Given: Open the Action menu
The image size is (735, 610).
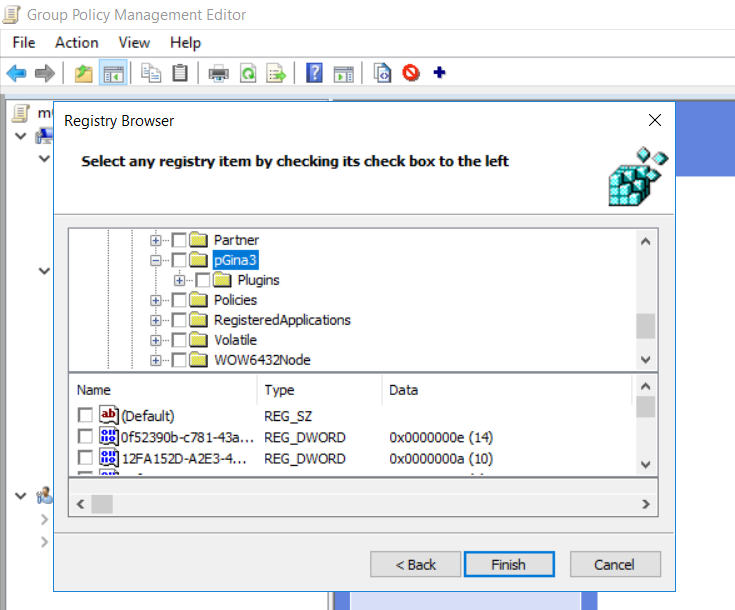Looking at the screenshot, I should point(76,43).
